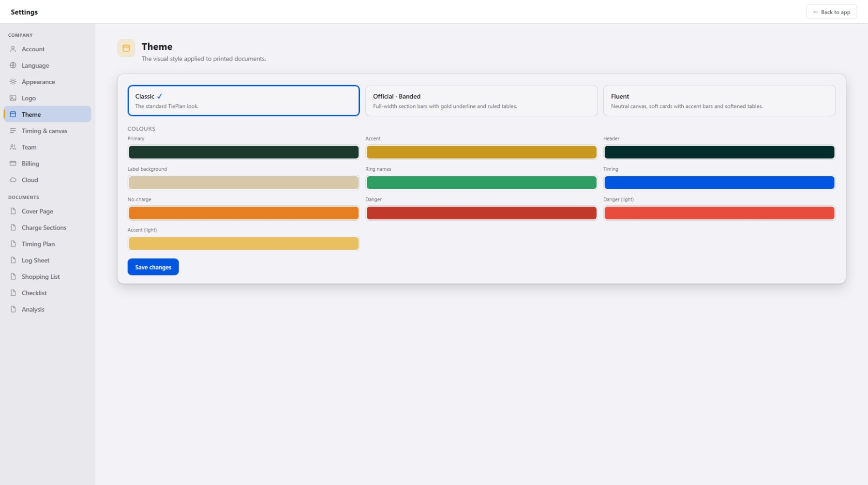Change the Danger dark red swatch

[x=481, y=213]
